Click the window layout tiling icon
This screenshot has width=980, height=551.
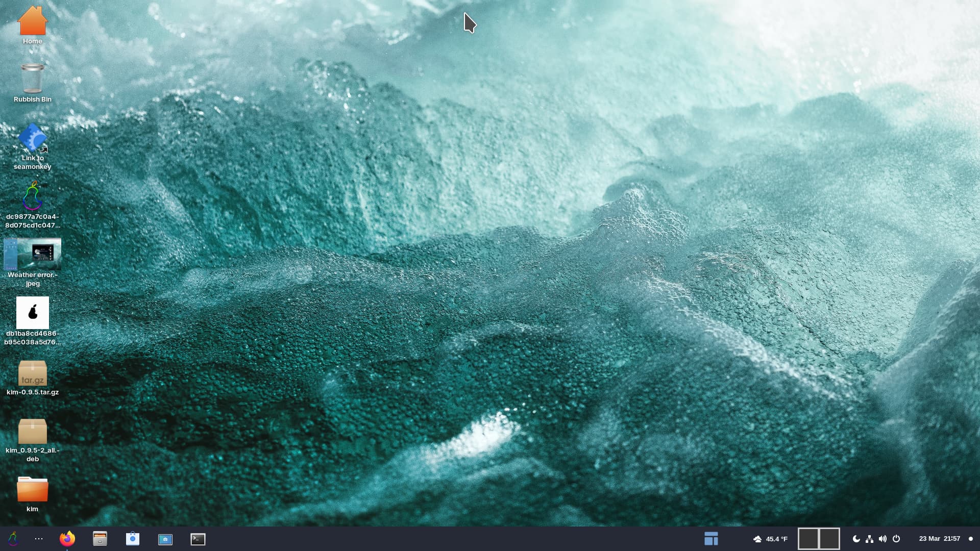coord(711,539)
